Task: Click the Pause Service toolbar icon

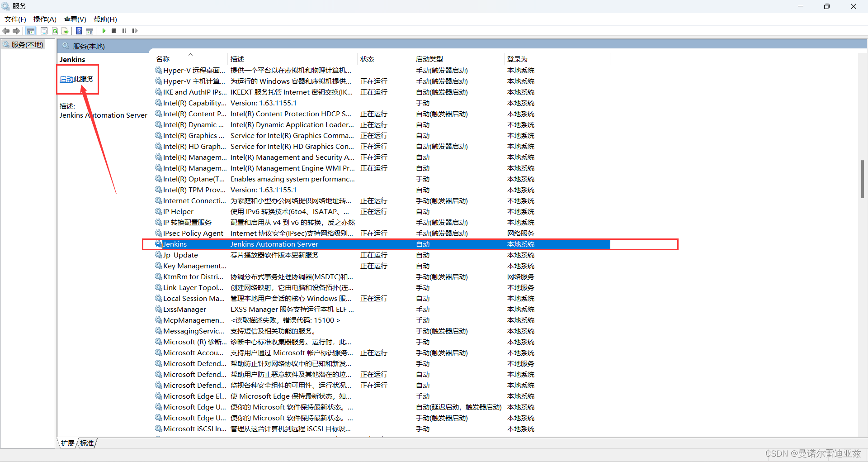Action: pos(124,31)
